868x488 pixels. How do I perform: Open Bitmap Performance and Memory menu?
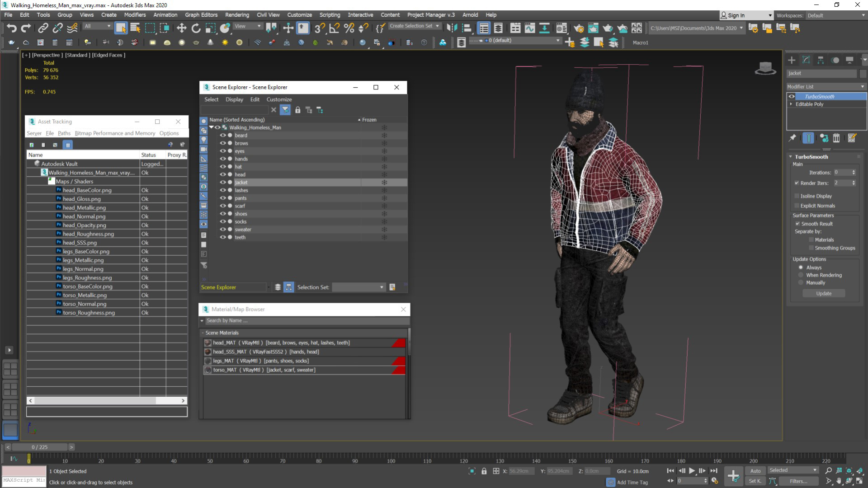115,133
